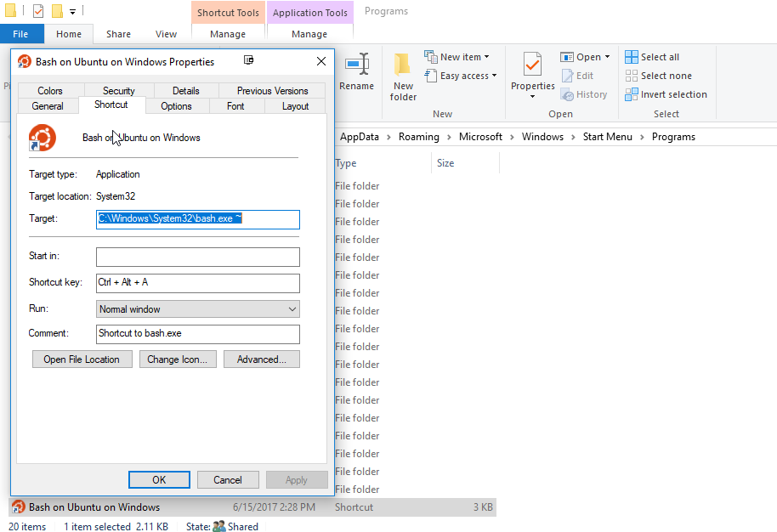Viewport: 777px width, 532px height.
Task: Expand the Properties dropdown arrow in ribbon
Action: pos(533,96)
